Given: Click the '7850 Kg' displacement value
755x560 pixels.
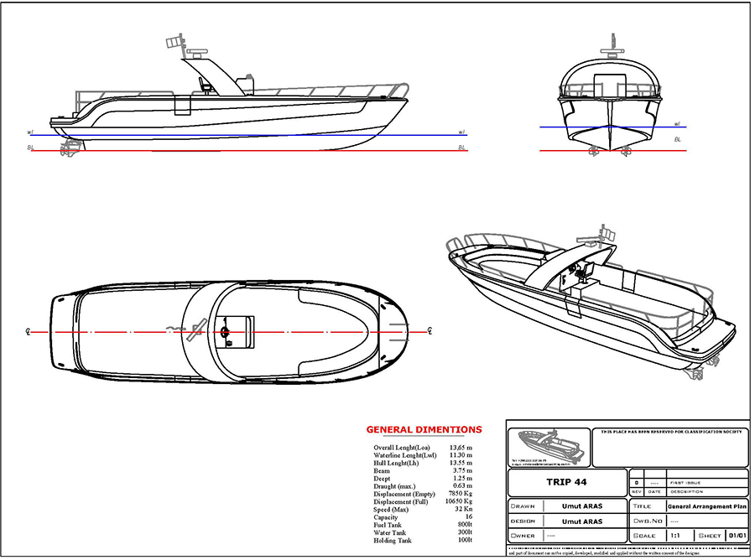Looking at the screenshot, I should click(x=461, y=494).
